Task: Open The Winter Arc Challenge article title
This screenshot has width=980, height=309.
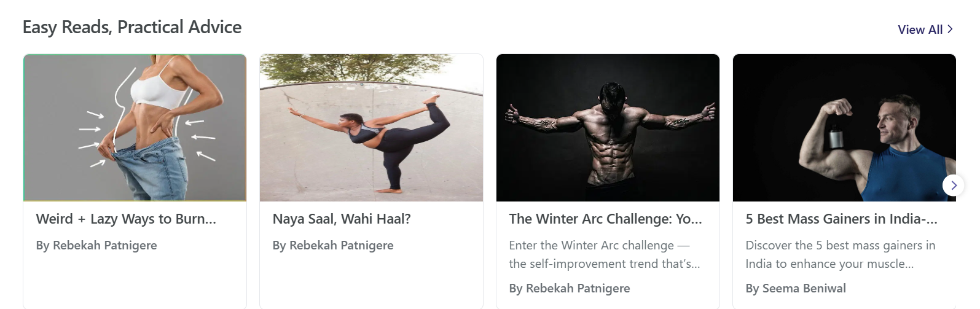Action: [605, 219]
